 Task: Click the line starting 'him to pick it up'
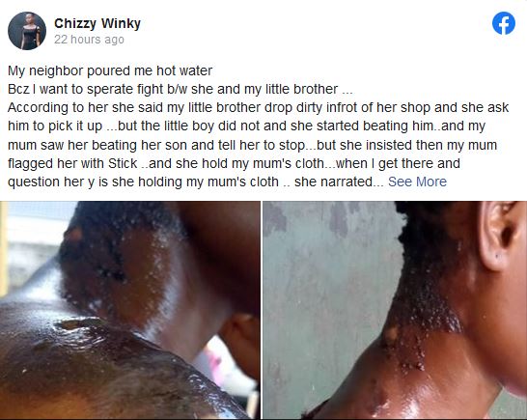(246, 126)
